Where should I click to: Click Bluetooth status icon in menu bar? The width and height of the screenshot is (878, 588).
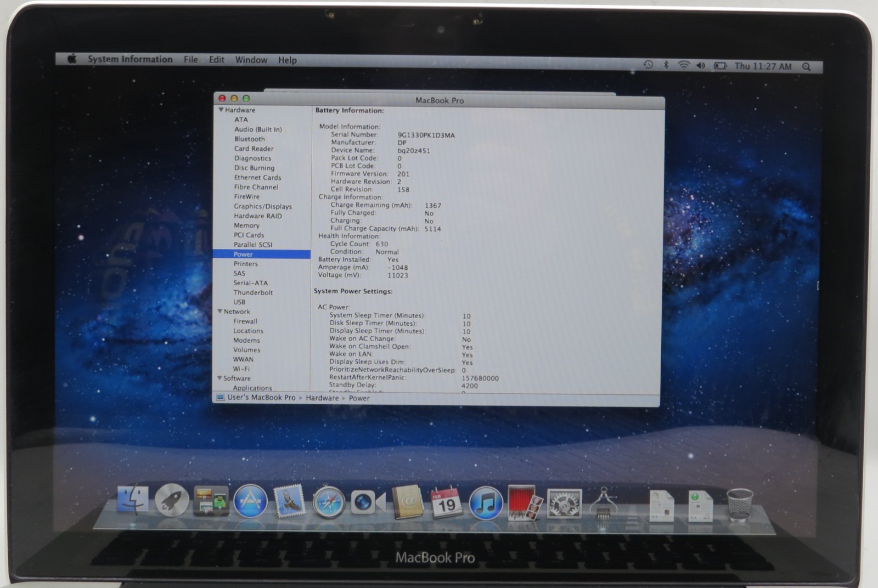[x=666, y=65]
